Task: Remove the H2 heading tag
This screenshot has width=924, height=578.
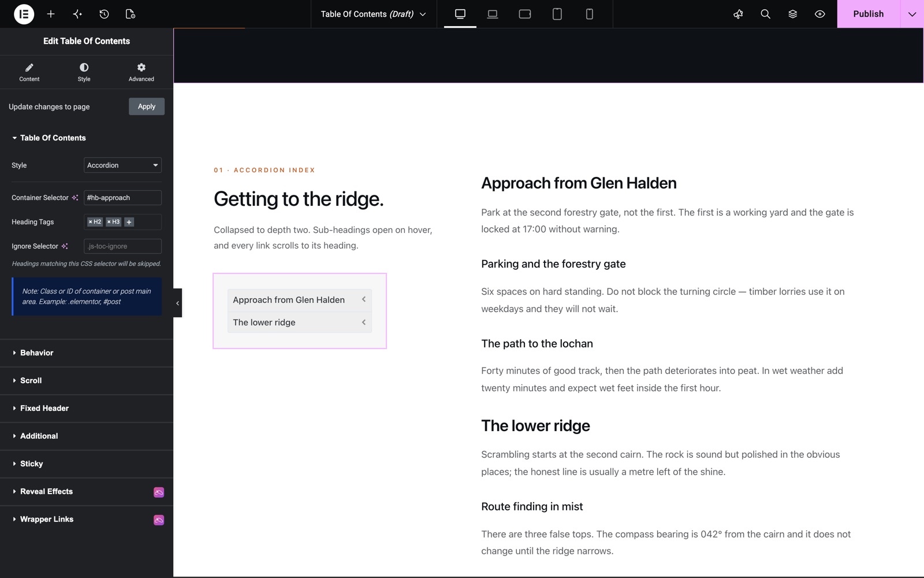Action: tap(90, 222)
